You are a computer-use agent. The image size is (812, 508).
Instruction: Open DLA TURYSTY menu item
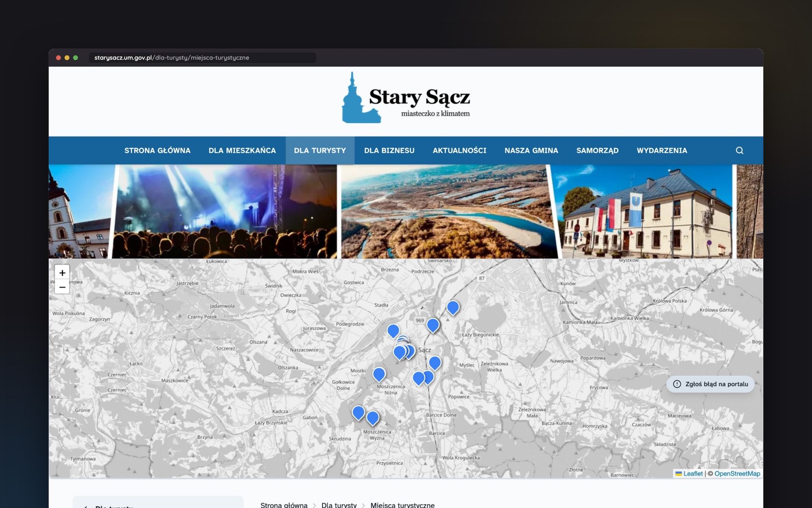click(x=320, y=150)
